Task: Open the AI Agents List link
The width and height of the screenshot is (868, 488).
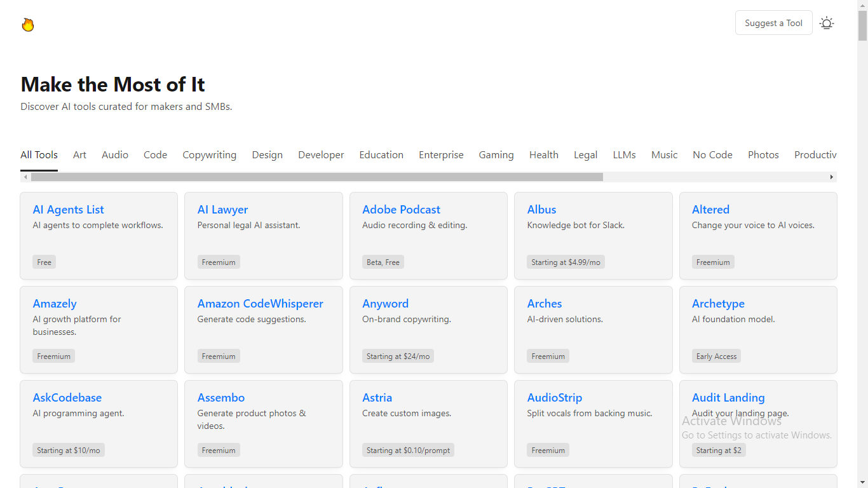Action: tap(68, 210)
